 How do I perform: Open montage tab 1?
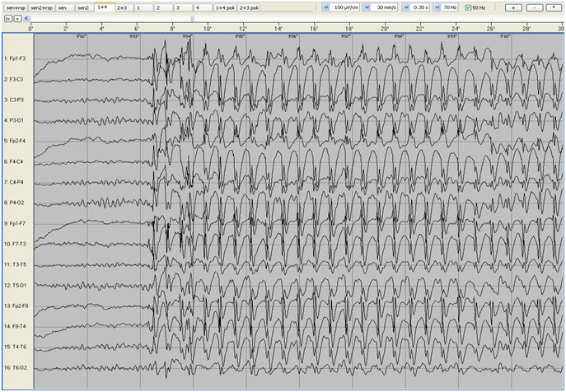coord(144,7)
